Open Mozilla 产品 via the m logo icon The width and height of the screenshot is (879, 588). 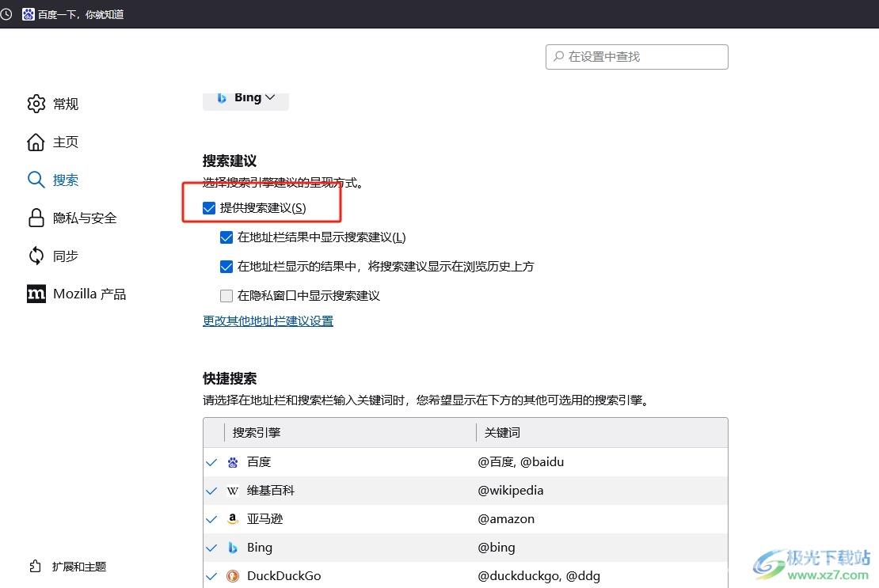tap(36, 294)
